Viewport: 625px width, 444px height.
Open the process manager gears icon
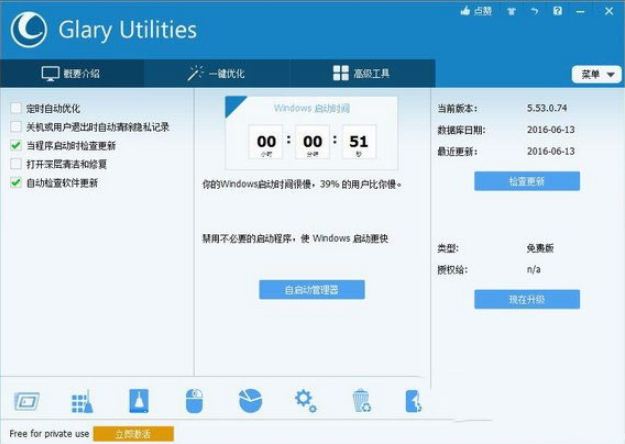(306, 401)
